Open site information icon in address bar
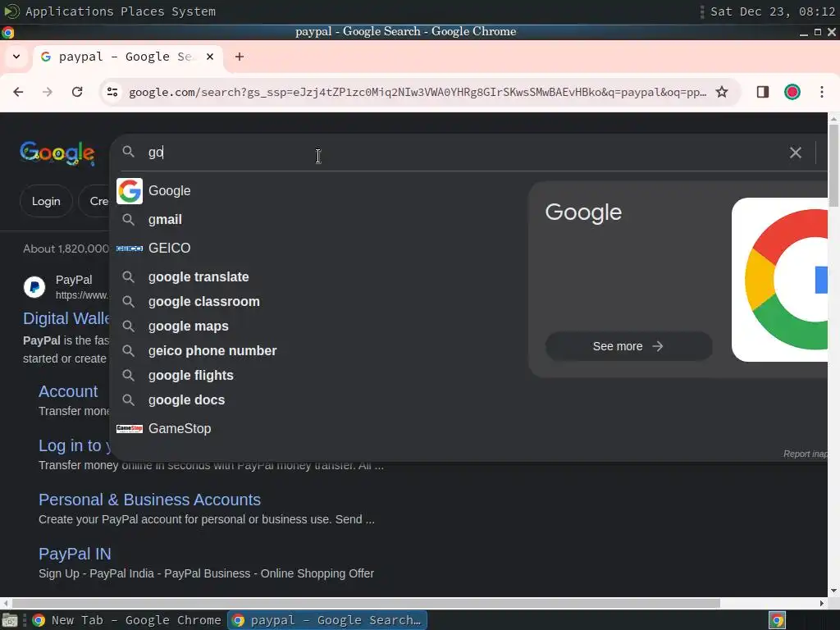The image size is (840, 630). 112,92
